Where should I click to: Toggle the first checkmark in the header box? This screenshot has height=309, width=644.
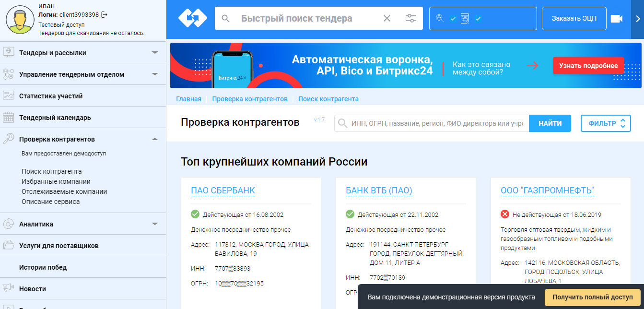tap(453, 19)
